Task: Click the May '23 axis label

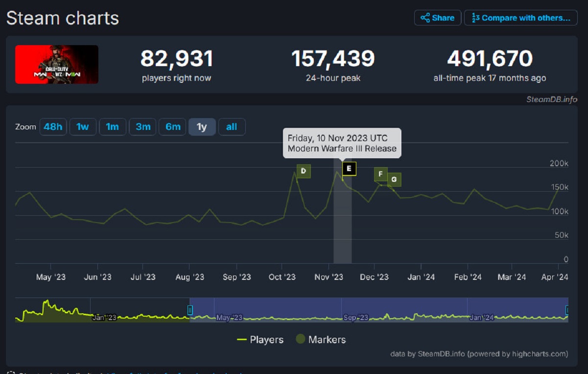Action: pos(51,277)
